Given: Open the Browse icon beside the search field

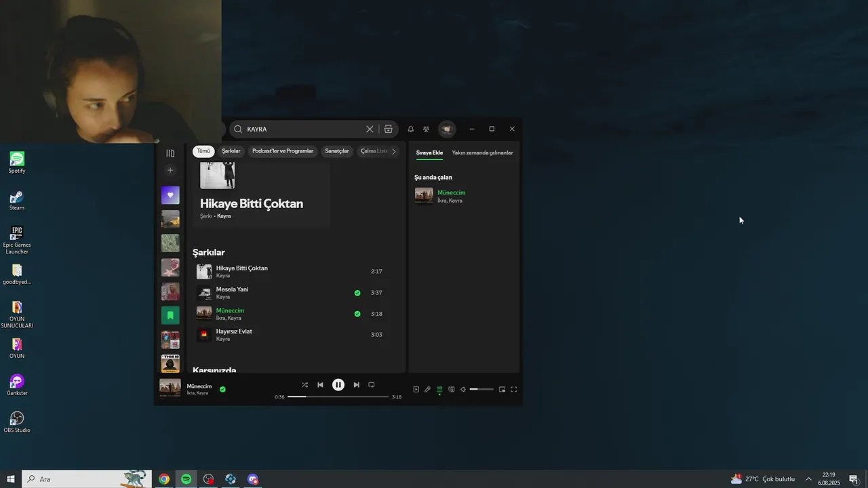Looking at the screenshot, I should pos(388,129).
